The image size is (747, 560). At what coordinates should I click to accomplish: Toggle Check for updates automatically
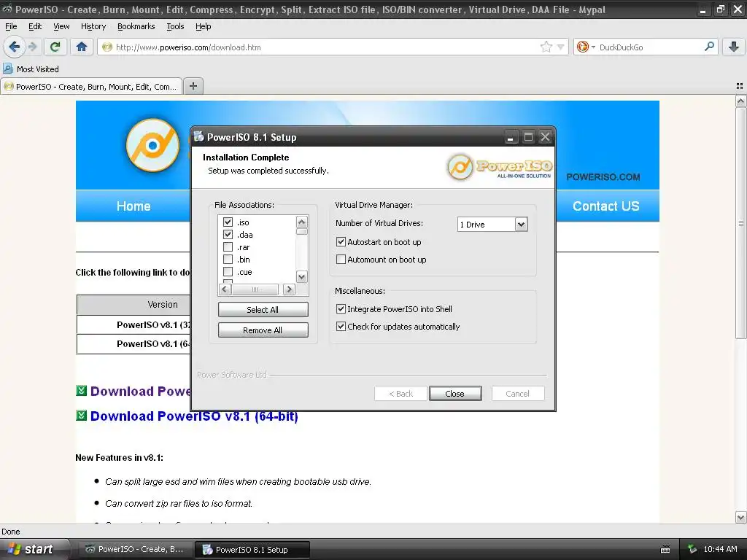click(x=341, y=327)
